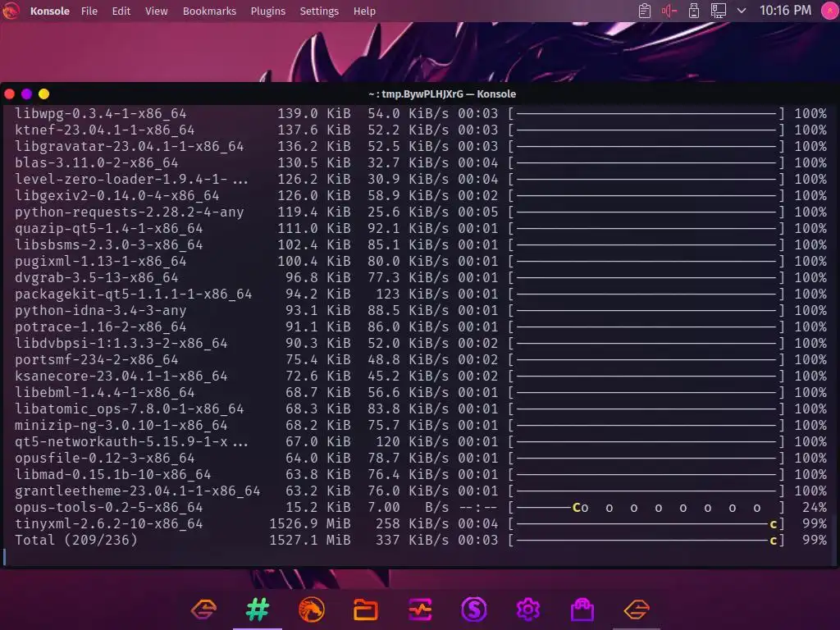Open the View menu
Viewport: 840px width, 630px height.
coord(157,11)
